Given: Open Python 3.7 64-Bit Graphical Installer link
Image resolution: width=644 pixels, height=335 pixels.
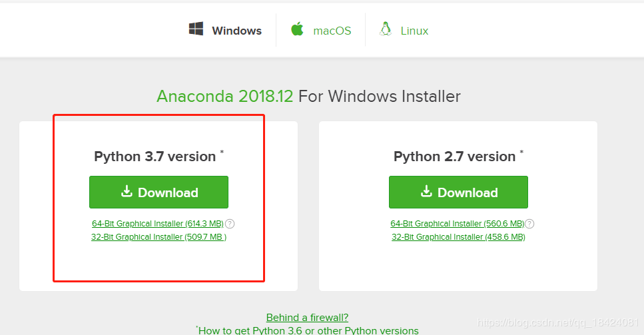Looking at the screenshot, I should click(157, 224).
